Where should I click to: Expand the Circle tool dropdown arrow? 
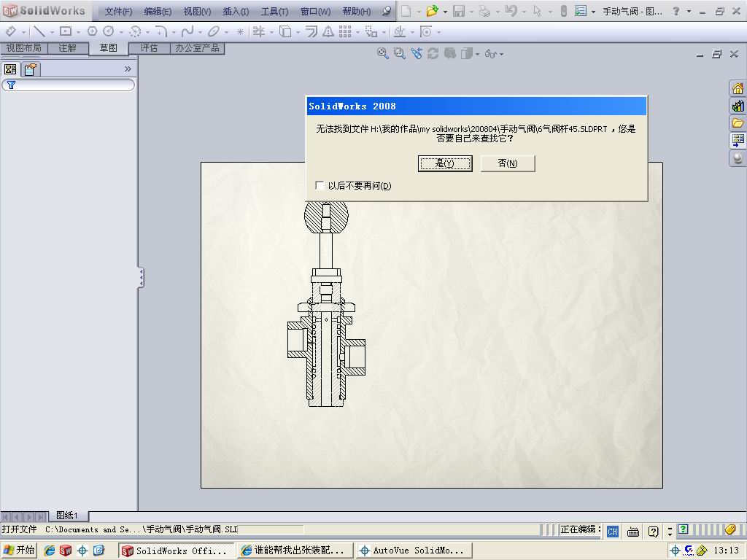tap(121, 32)
